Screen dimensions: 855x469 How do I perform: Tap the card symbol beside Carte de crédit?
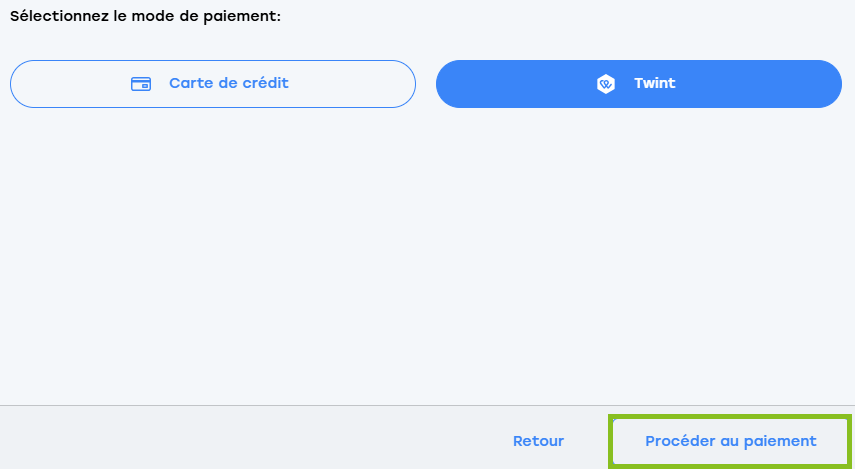point(141,84)
